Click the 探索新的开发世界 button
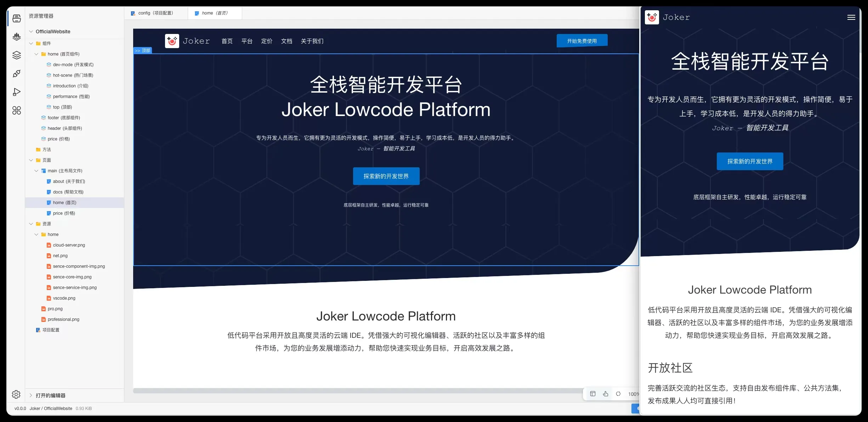 pyautogui.click(x=386, y=176)
